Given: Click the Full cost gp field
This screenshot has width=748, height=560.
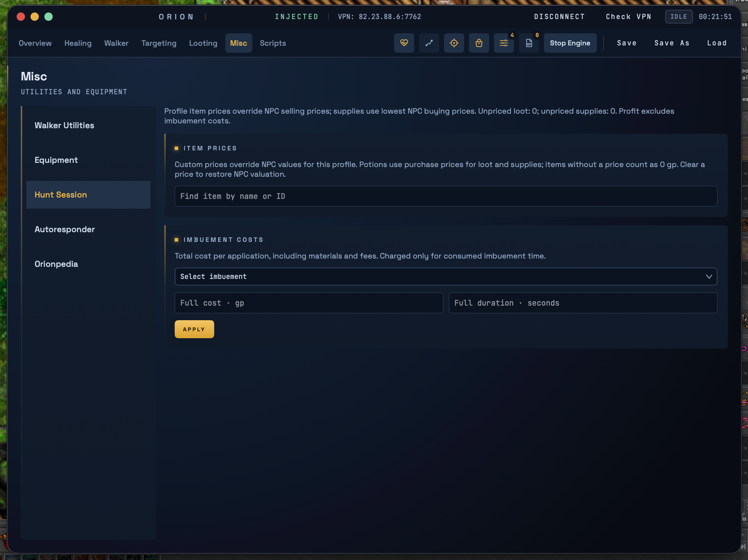Looking at the screenshot, I should tap(309, 303).
